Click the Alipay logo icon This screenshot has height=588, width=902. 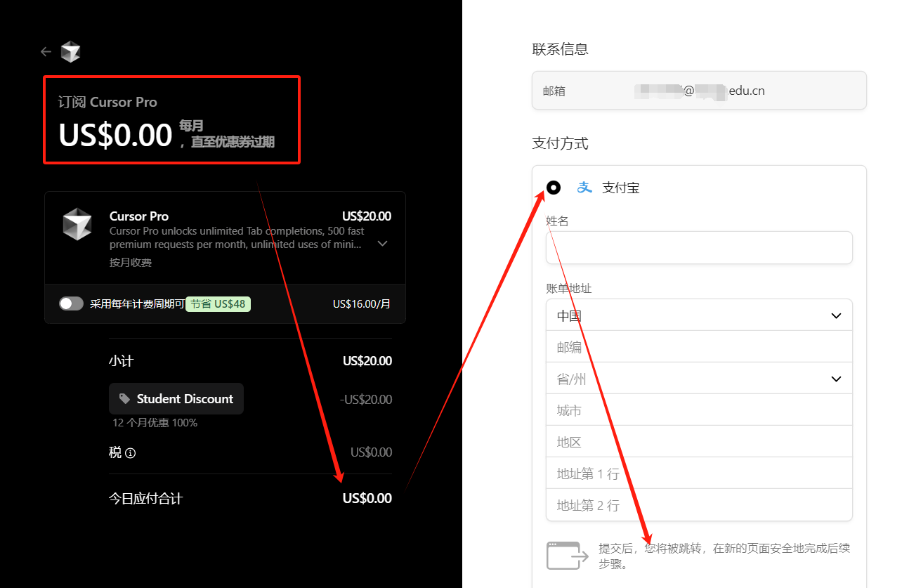[x=584, y=188]
